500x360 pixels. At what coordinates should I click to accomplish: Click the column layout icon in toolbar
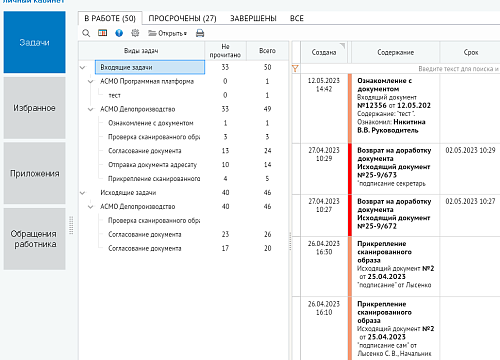pyautogui.click(x=103, y=33)
